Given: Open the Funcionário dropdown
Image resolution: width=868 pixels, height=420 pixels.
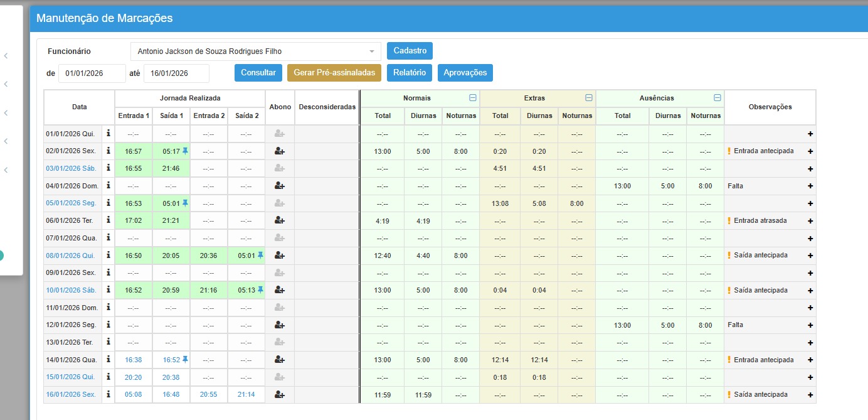Looking at the screenshot, I should click(x=255, y=51).
